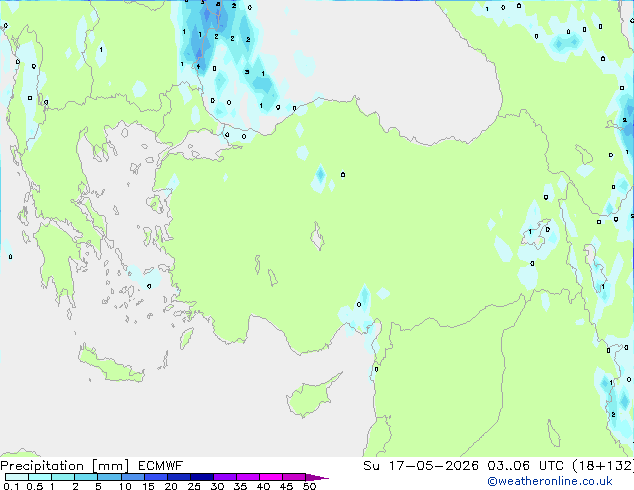Screen dimensions: 634x490
Task: Click the 30 to 35 mm legend swatch
Action: tap(224, 477)
